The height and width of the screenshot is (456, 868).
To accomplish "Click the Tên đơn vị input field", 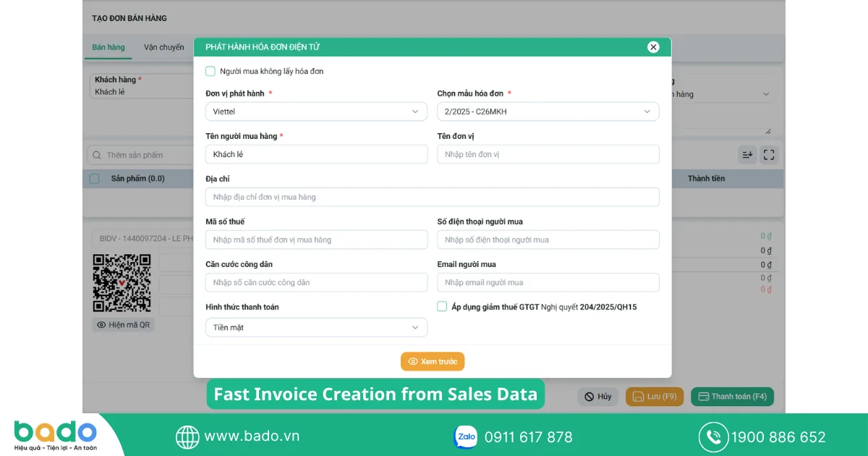I will pos(548,154).
